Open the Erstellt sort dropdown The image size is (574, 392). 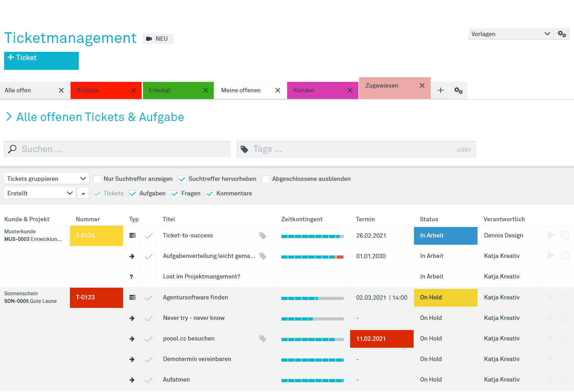(40, 193)
